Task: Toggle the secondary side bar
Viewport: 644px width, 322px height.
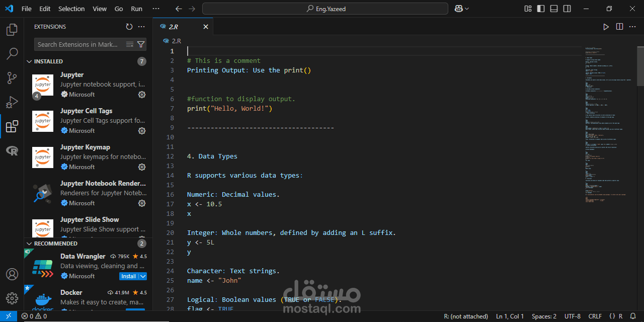Action: pos(567,9)
